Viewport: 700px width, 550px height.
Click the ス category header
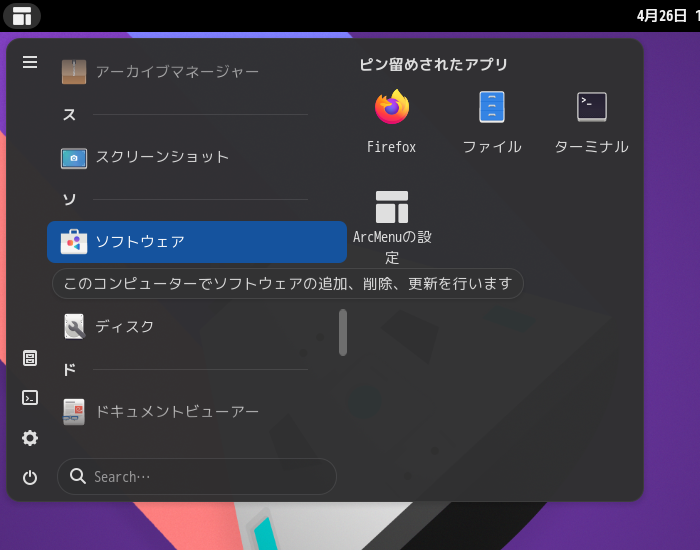(x=69, y=115)
